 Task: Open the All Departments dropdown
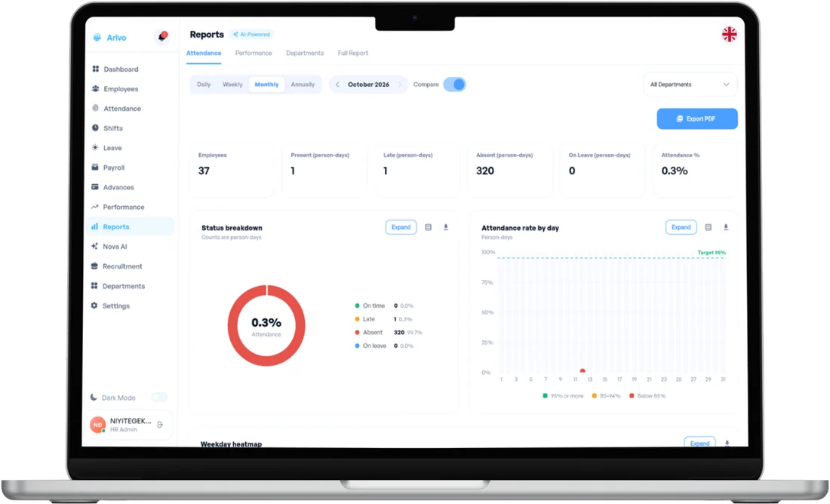[x=690, y=85]
